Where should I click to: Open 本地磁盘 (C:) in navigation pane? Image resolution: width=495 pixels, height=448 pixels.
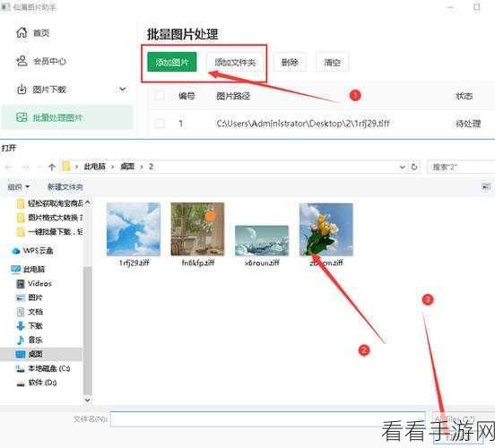[43, 368]
